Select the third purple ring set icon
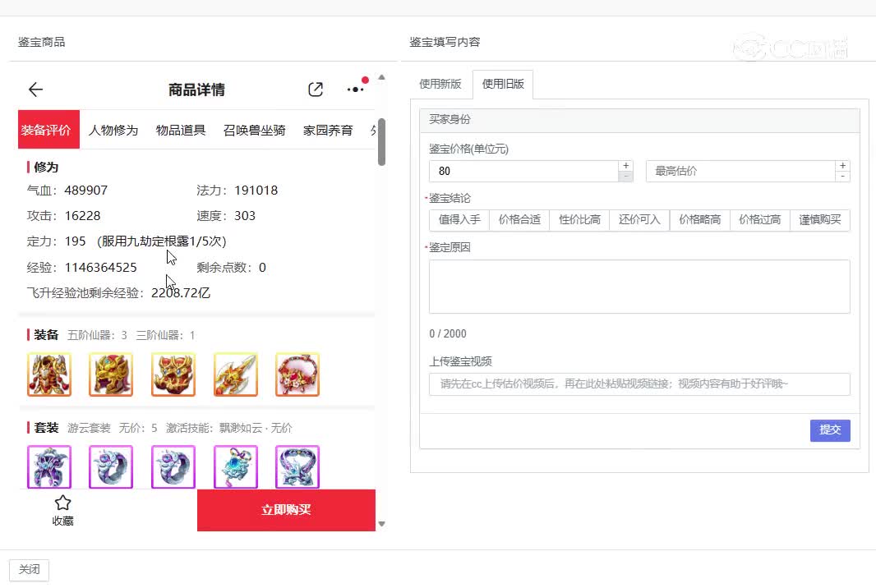876x588 pixels. click(x=173, y=466)
